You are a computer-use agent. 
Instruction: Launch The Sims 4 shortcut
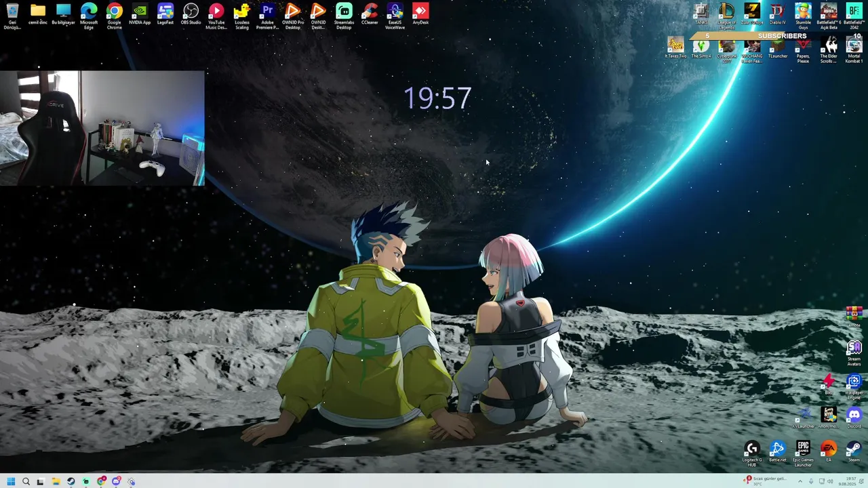click(x=701, y=48)
